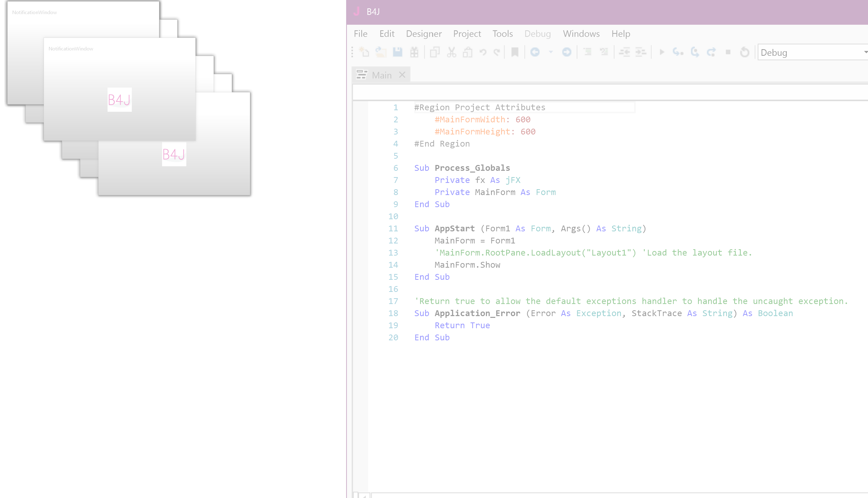The image size is (868, 498).
Task: Open the Tools menu
Action: pyautogui.click(x=502, y=34)
